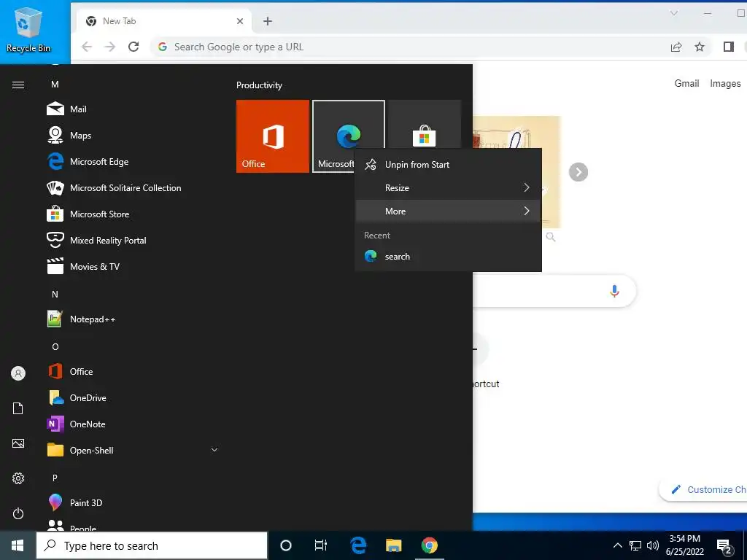747x560 pixels.
Task: Expand the Start menu hamburger button
Action: point(18,85)
